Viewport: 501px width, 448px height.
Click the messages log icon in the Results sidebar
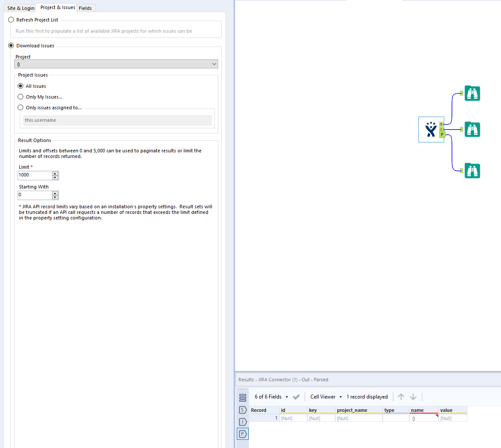click(242, 398)
